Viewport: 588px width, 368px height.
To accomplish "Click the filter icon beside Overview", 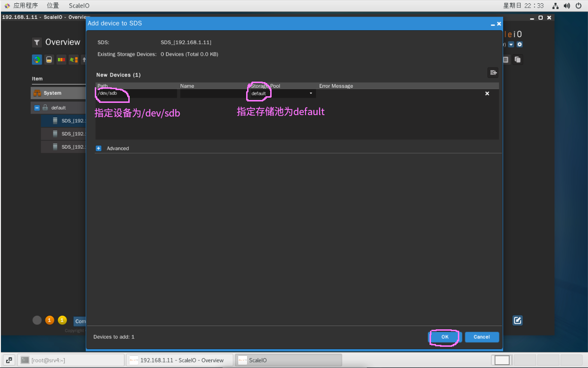I will click(x=37, y=42).
